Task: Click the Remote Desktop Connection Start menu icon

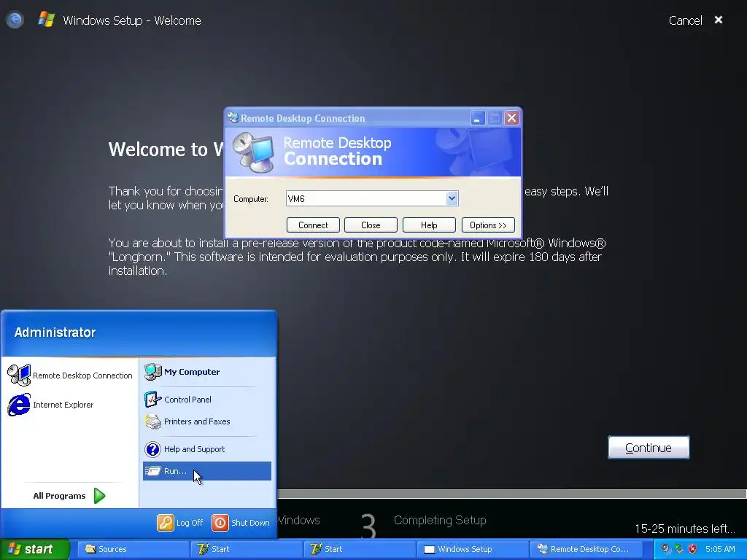Action: click(x=19, y=376)
